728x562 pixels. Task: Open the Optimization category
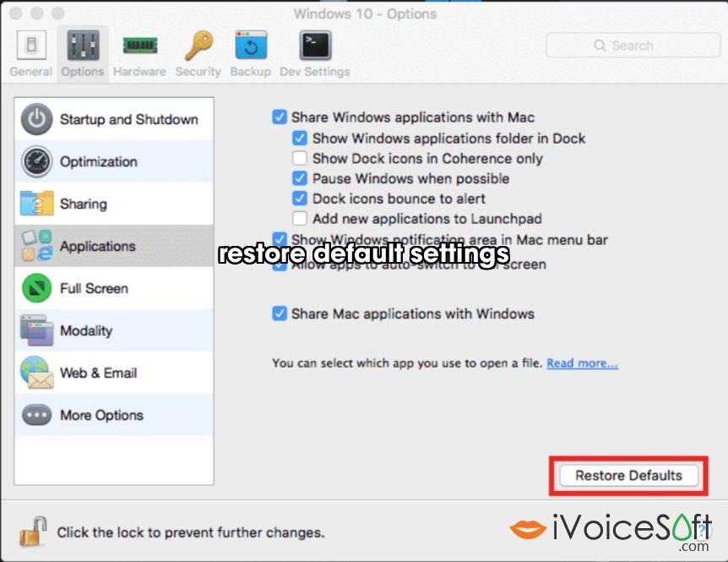[114, 161]
